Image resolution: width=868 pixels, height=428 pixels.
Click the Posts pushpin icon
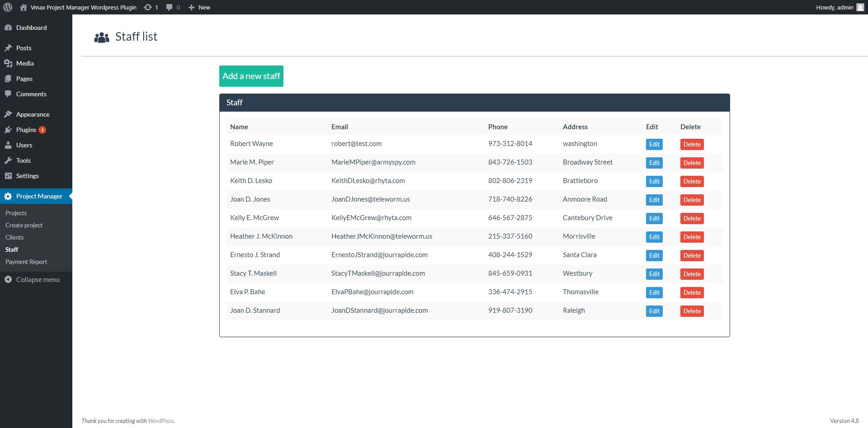point(8,48)
